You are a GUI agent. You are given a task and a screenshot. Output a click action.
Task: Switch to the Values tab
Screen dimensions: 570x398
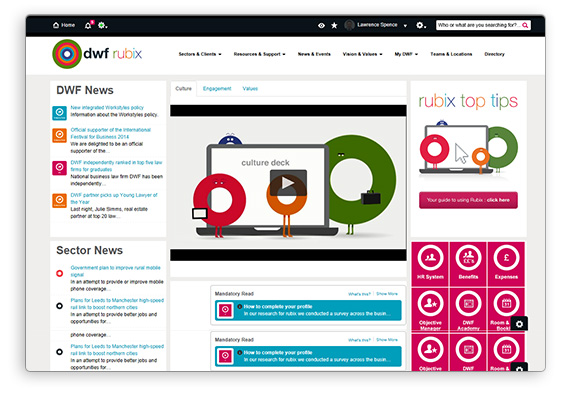(x=250, y=89)
